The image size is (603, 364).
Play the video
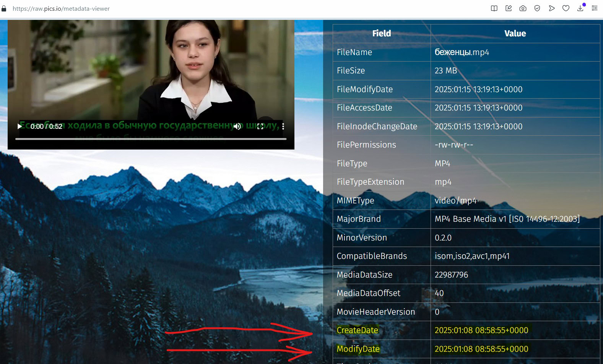(20, 126)
